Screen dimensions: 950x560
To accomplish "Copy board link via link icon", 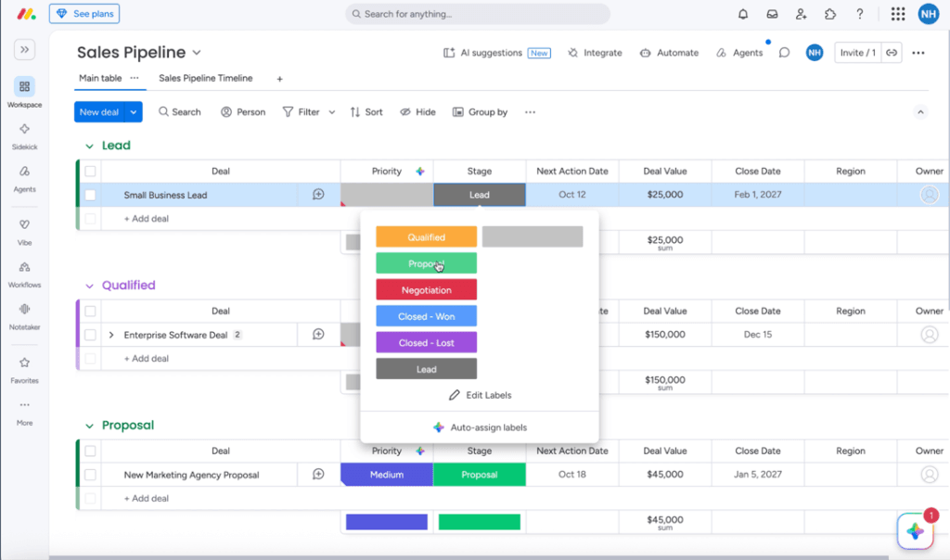I will 892,53.
